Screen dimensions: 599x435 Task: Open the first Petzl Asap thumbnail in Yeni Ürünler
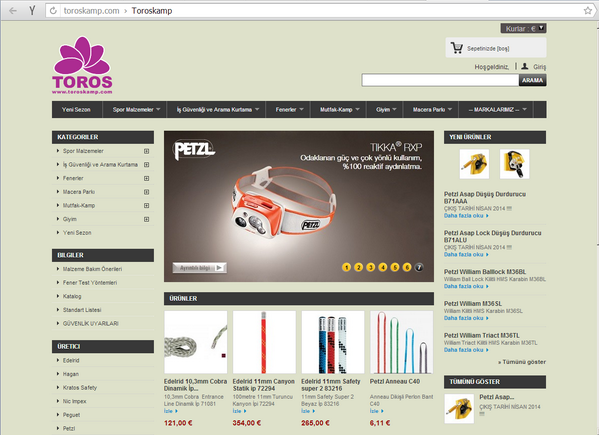pyautogui.click(x=474, y=164)
